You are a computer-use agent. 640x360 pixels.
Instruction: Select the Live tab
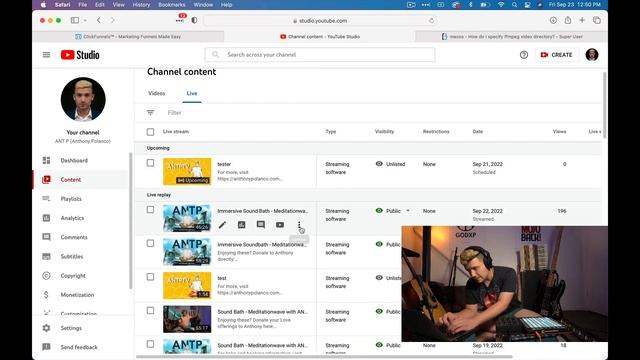[192, 93]
